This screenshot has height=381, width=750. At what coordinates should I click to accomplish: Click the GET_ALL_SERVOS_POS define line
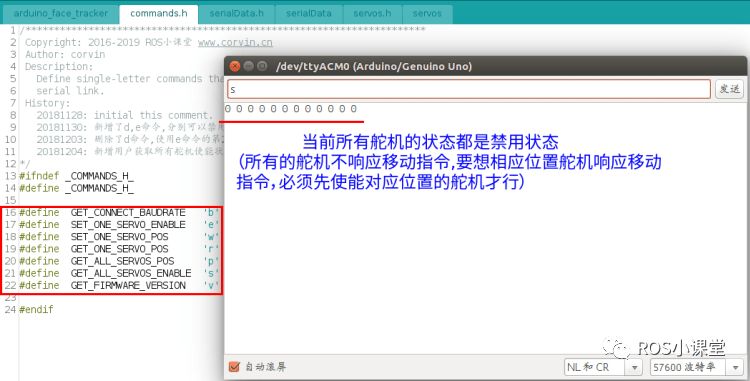[119, 261]
